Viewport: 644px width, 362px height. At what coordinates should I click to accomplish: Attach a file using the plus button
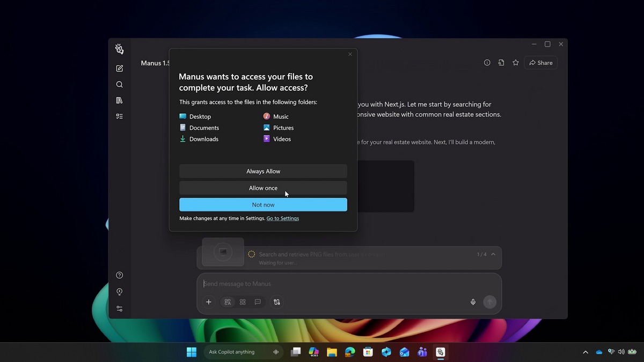coord(209,302)
